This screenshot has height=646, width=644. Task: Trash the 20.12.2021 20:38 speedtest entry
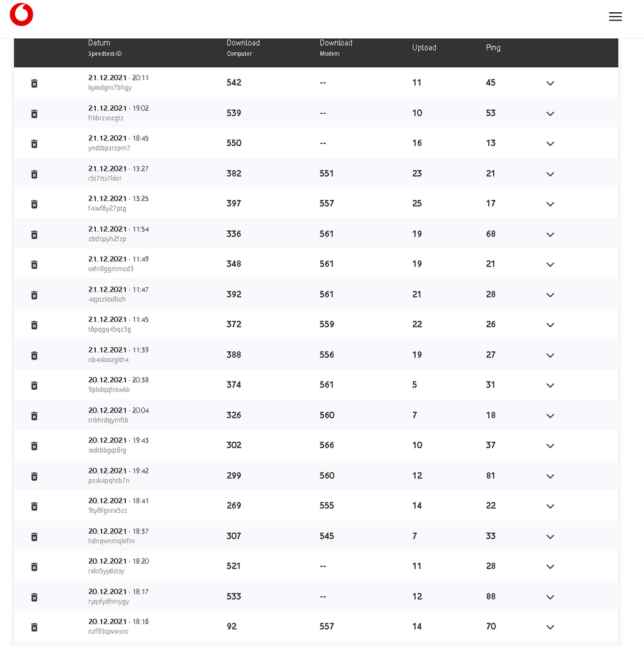point(34,385)
